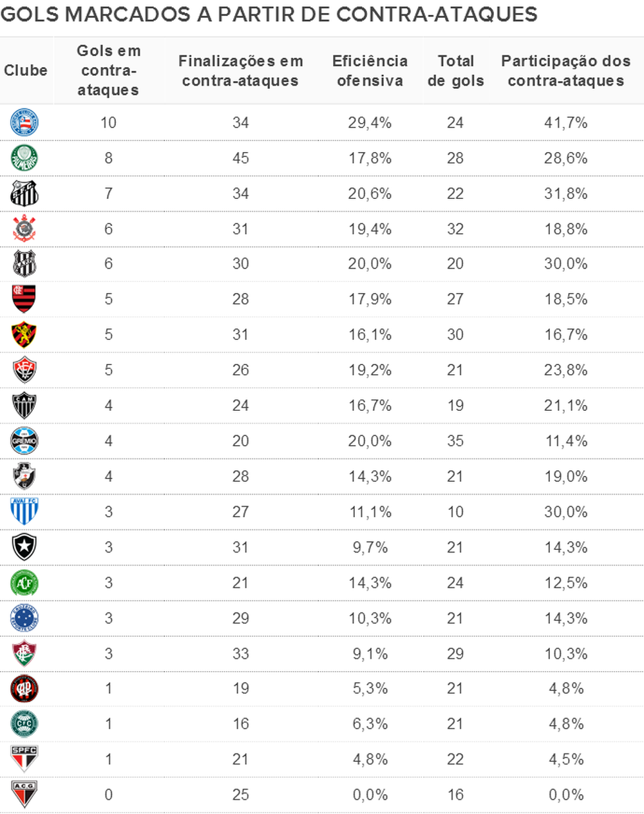Screen dimensions: 644x814
Task: Select the Palmeiras green crest
Action: point(24,158)
